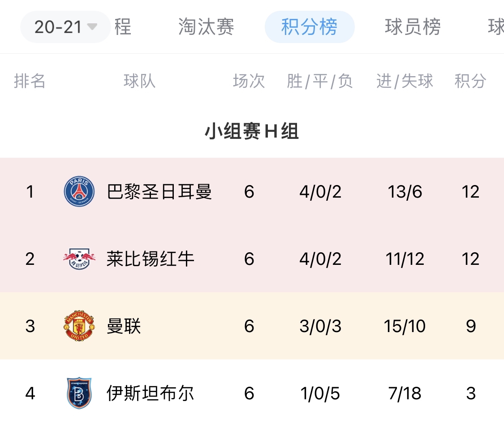Viewport: 504px width, 445px height.
Task: Click the Paris Saint-Germain club crest
Action: [x=79, y=192]
